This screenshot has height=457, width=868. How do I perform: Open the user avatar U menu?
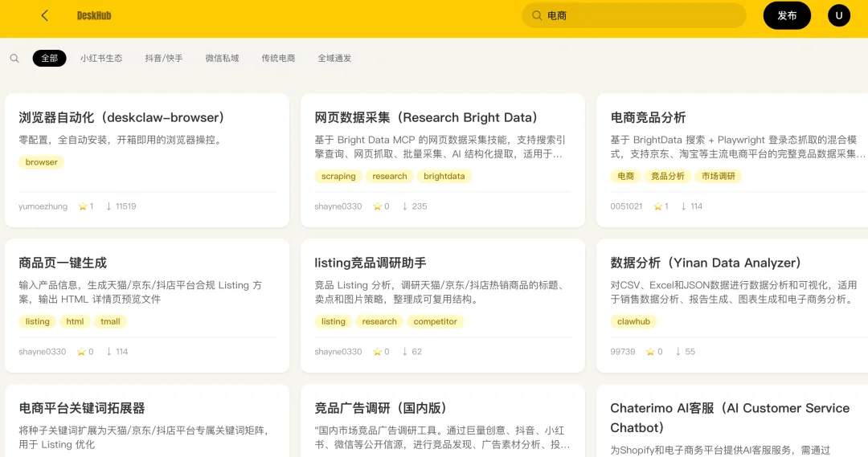838,15
